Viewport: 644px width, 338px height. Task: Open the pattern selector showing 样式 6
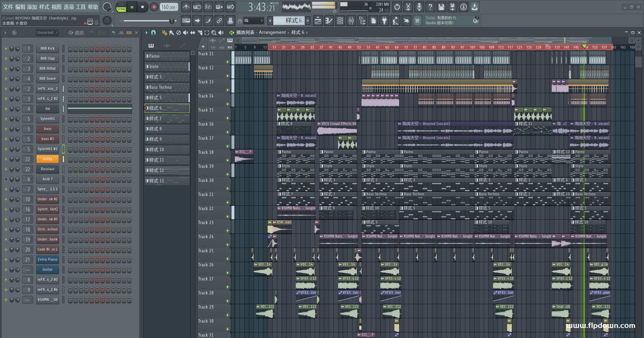coord(288,21)
